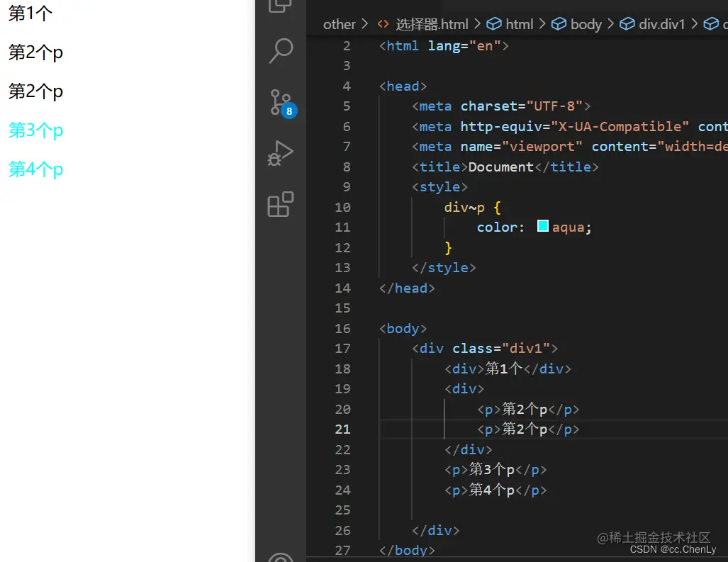Open the Run and Debug view
The width and height of the screenshot is (728, 562).
(x=281, y=153)
